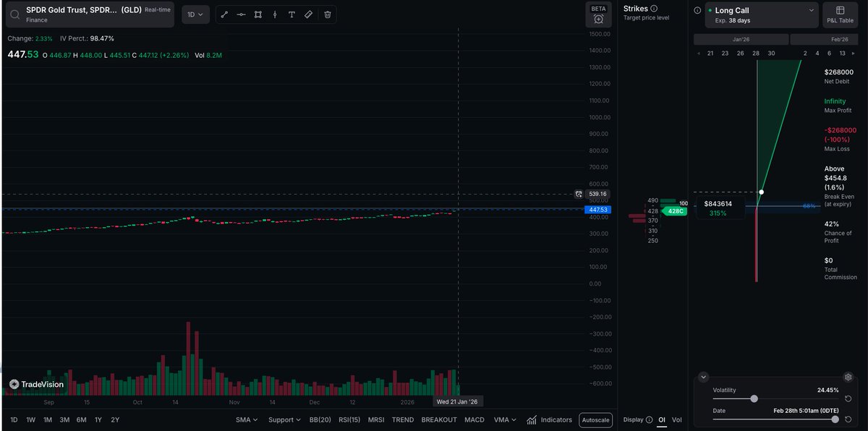Select the horizontal line drawing tool
Image resolution: width=868 pixels, height=431 pixels.
pos(242,14)
